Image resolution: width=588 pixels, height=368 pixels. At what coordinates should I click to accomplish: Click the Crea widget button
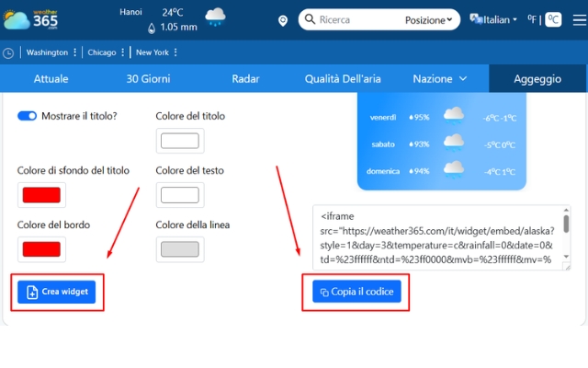(57, 292)
